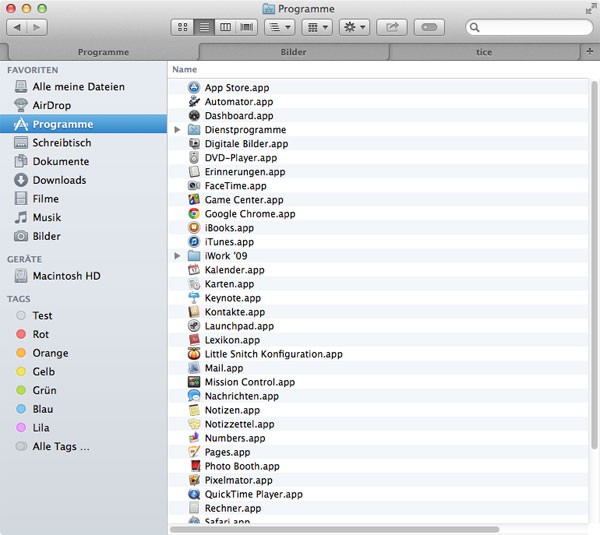Select the Game Center.app icon
600x535 pixels.
(194, 199)
